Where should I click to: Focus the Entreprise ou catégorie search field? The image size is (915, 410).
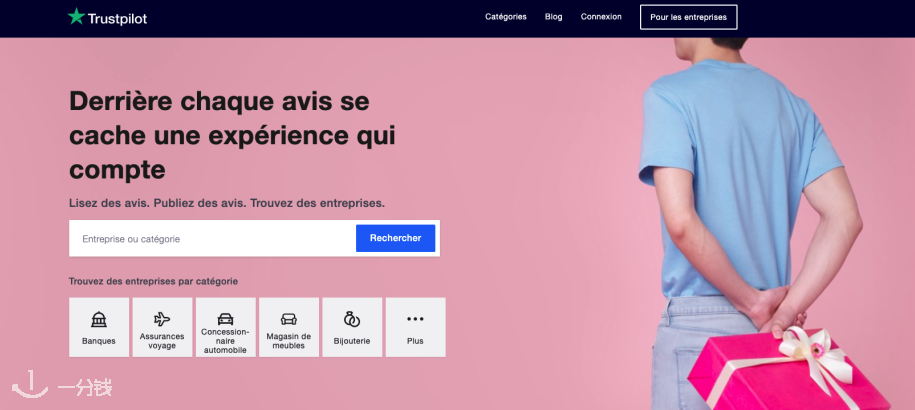[213, 239]
